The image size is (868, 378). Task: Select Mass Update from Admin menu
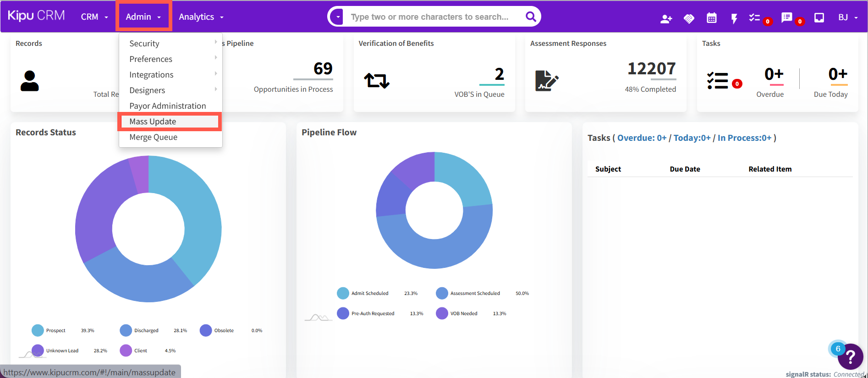tap(153, 122)
